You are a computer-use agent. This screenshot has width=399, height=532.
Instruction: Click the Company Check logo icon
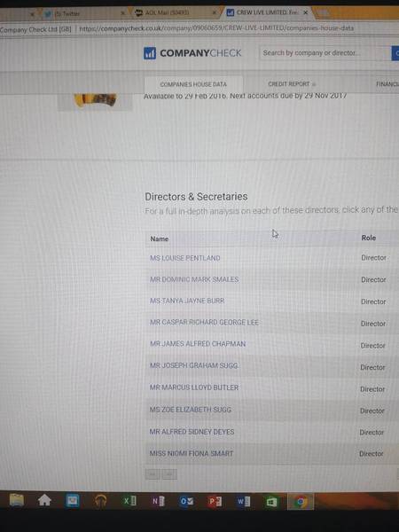tap(150, 53)
